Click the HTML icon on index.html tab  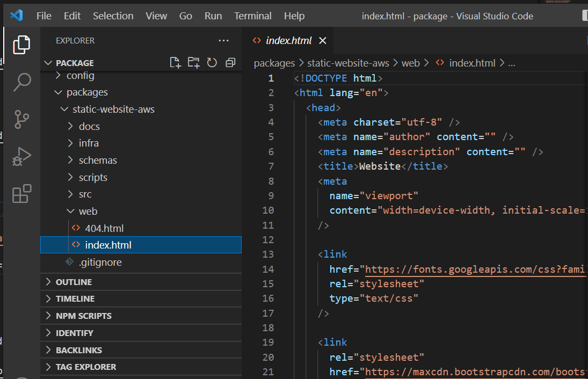257,40
